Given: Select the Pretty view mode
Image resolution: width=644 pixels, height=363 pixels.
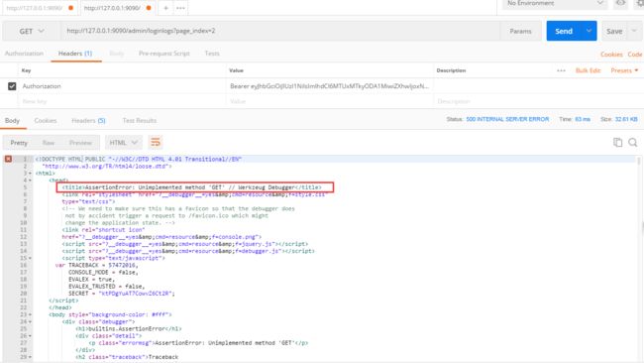Looking at the screenshot, I should tap(19, 143).
